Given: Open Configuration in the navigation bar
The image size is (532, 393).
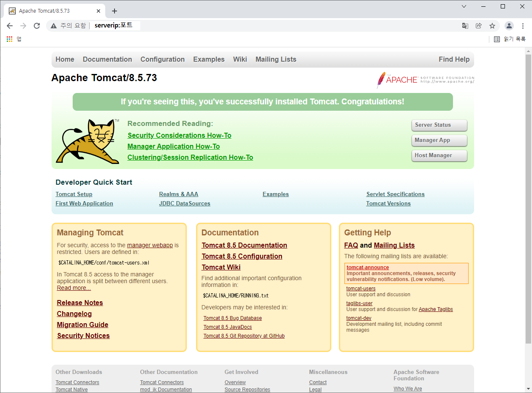Looking at the screenshot, I should click(163, 60).
